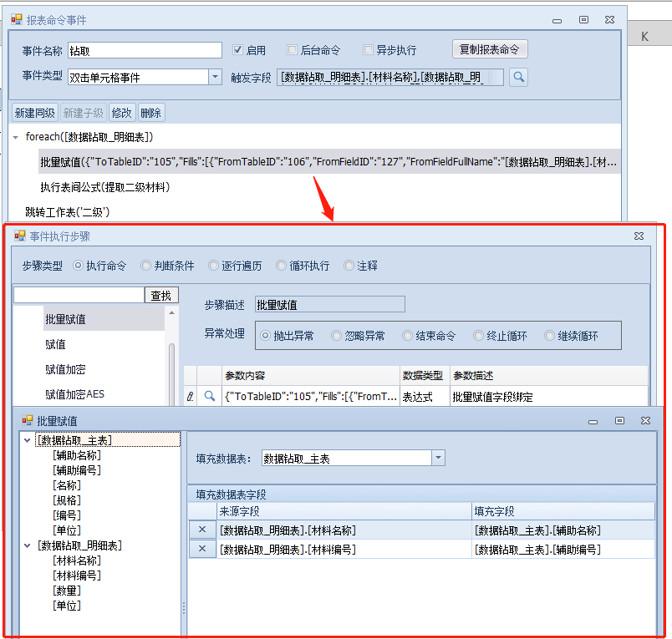Enable the 后台命令 checkbox
The height and width of the screenshot is (639, 672).
click(293, 50)
